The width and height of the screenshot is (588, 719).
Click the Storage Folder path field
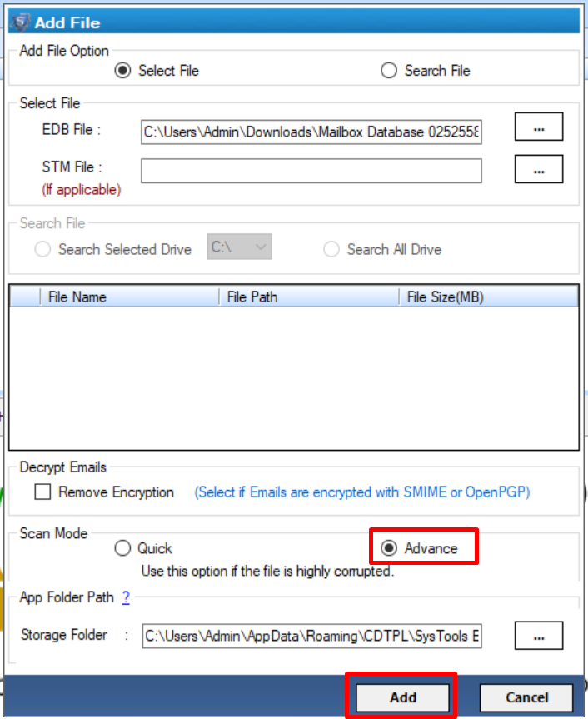pos(311,636)
